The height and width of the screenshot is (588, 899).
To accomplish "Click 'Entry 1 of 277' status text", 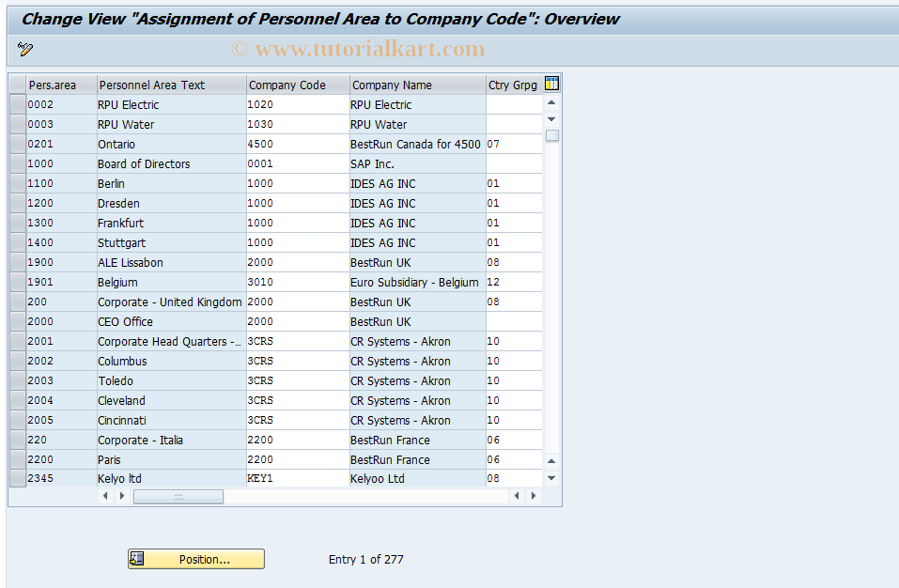I will (x=365, y=559).
